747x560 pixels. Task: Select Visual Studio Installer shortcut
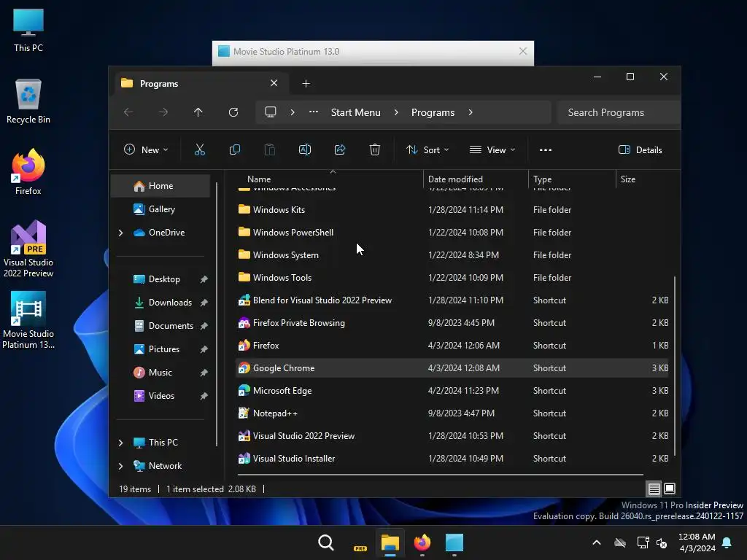(452, 459)
